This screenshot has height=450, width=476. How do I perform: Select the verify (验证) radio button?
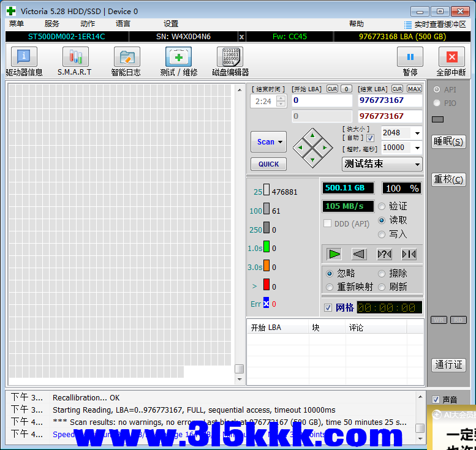[x=382, y=207]
